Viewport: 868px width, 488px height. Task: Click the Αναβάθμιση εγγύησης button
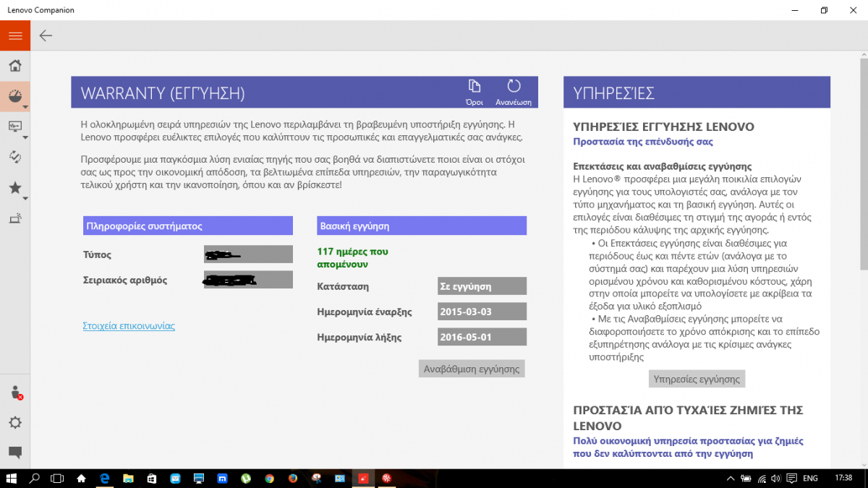point(472,369)
